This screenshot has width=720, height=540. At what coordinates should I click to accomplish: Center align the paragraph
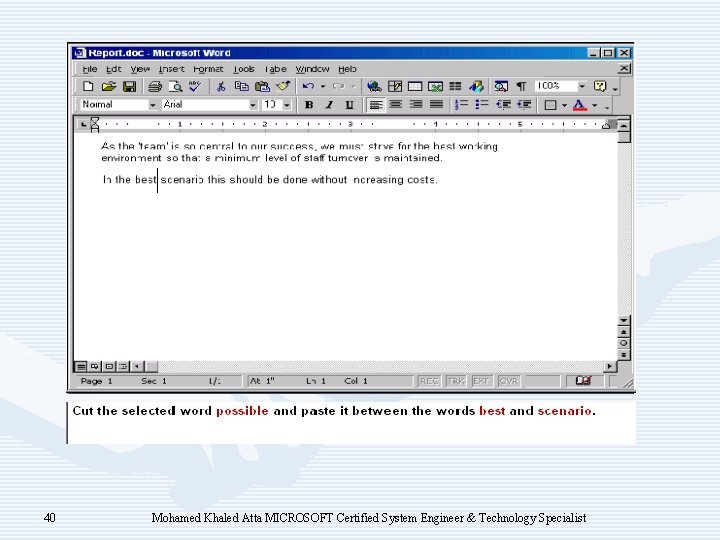coord(395,105)
